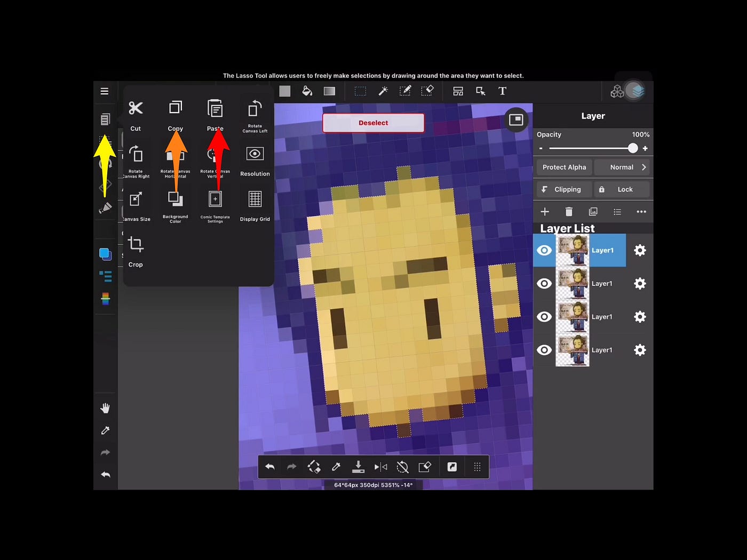Click the Cut scissors icon
The height and width of the screenshot is (560, 747).
tap(136, 108)
